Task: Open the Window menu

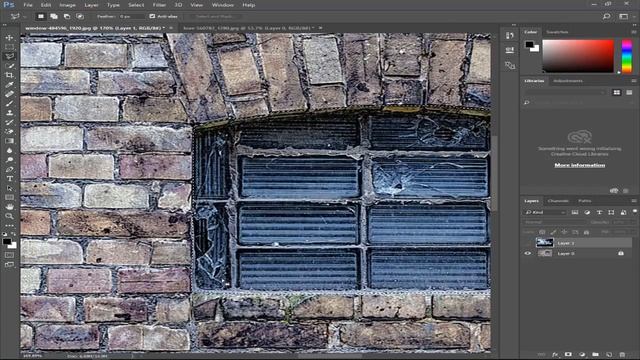Action: pyautogui.click(x=222, y=5)
